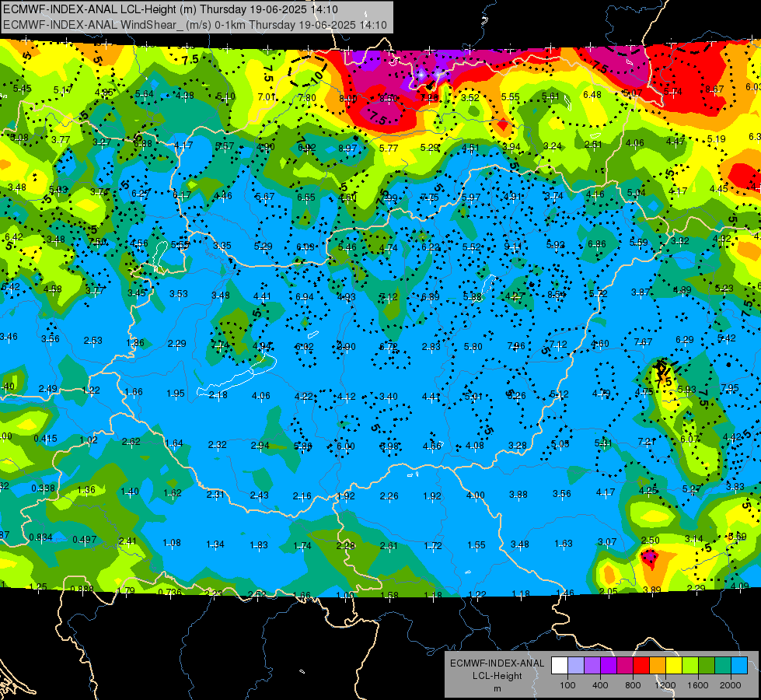Click wind shear value '0.888'
The image size is (761, 700).
point(82,590)
